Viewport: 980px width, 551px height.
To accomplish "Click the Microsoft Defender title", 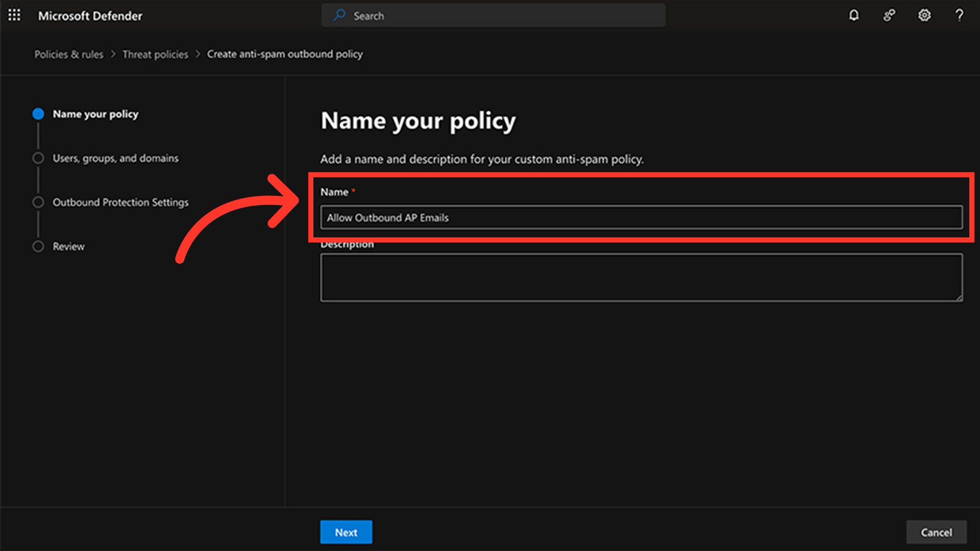I will [90, 16].
